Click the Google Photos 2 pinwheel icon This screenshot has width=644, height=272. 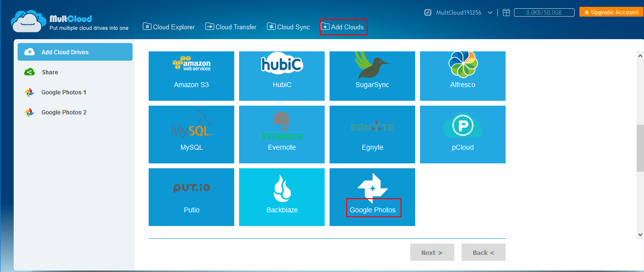(29, 112)
